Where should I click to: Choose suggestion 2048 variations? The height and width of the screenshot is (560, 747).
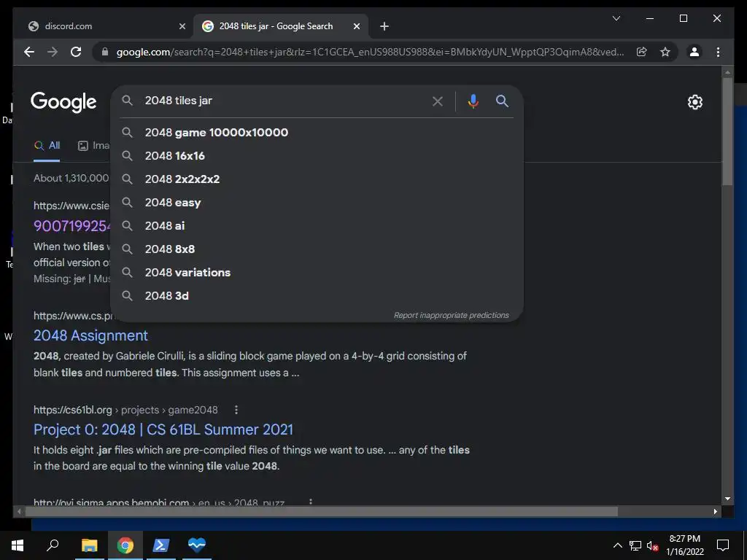(x=317, y=273)
